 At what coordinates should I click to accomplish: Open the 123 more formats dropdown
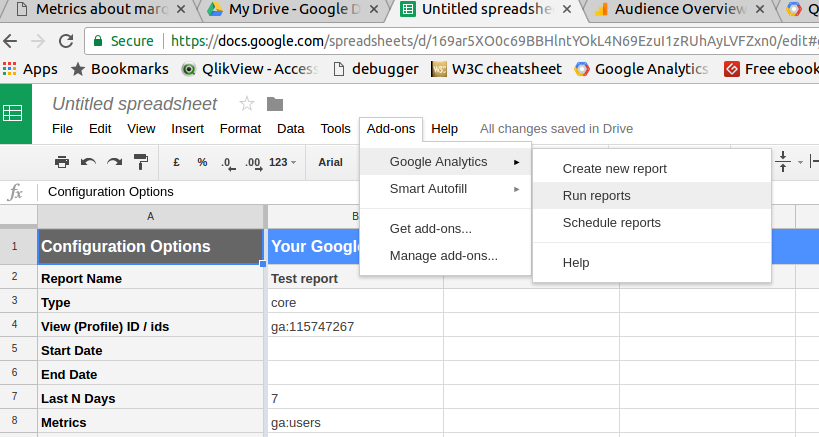click(x=283, y=162)
